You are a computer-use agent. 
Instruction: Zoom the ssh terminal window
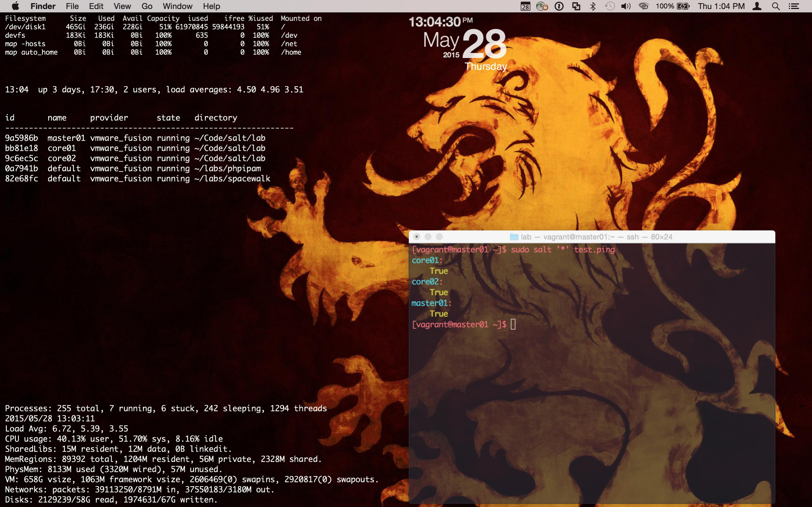(x=439, y=237)
